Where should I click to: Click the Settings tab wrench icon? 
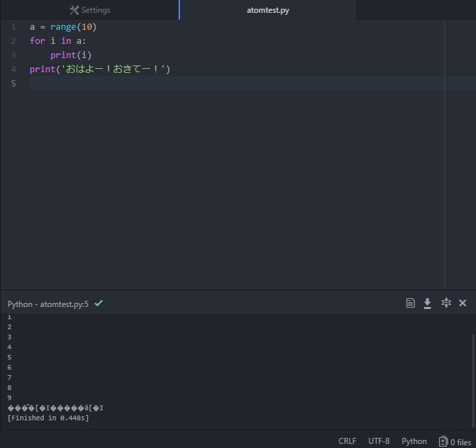coord(74,10)
